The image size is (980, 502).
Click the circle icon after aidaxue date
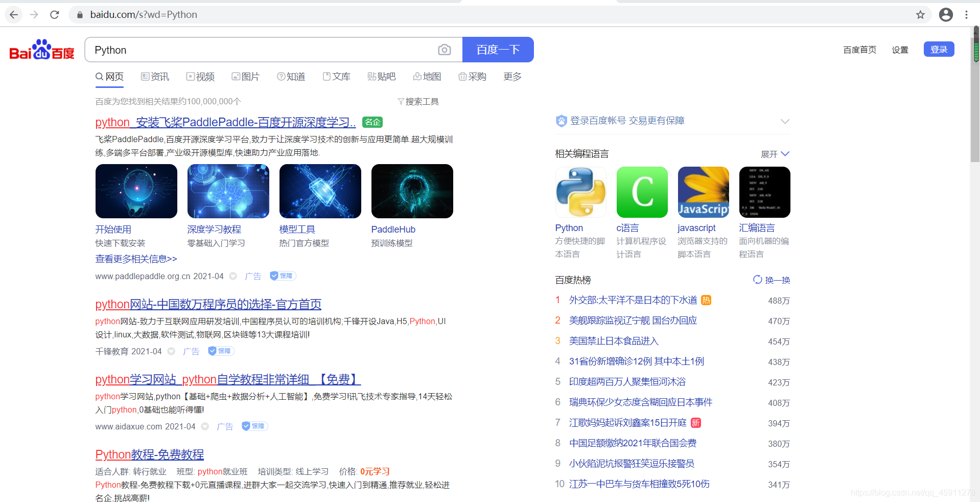click(205, 426)
